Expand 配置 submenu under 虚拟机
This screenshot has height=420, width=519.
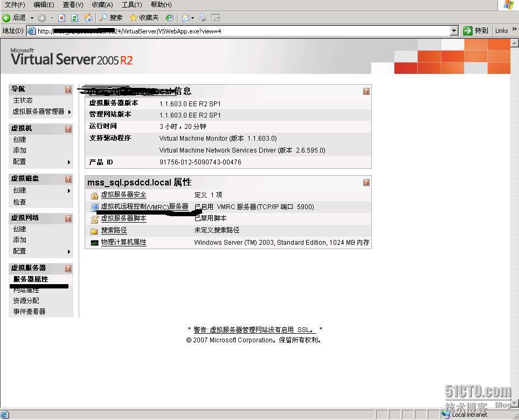coord(69,162)
